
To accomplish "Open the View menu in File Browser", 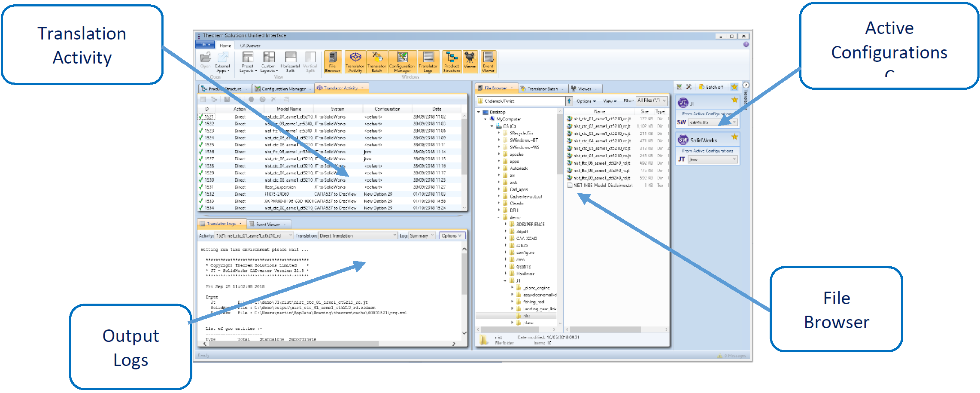I will coord(610,101).
